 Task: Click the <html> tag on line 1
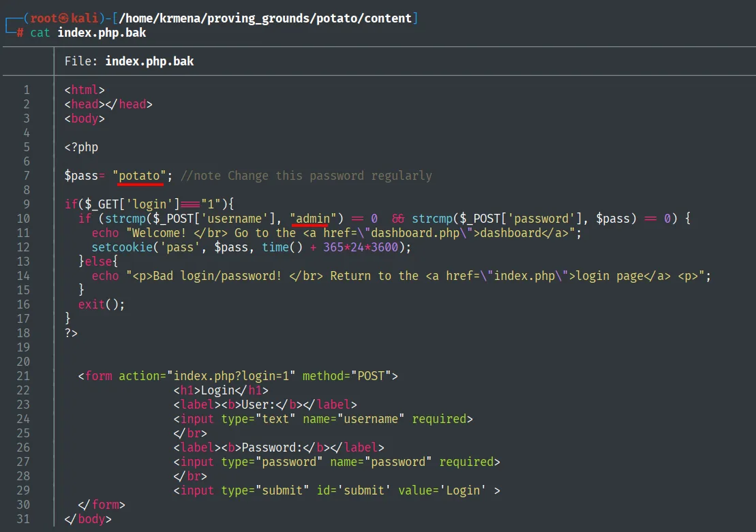point(85,90)
